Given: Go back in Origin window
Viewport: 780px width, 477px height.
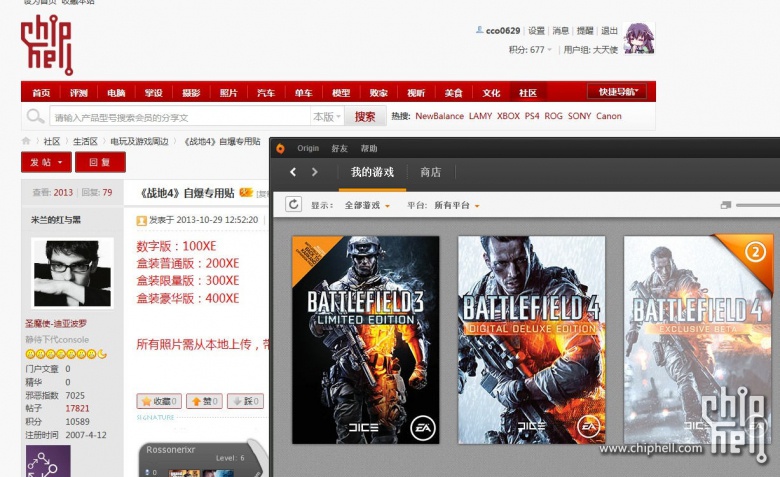Looking at the screenshot, I should click(x=293, y=172).
